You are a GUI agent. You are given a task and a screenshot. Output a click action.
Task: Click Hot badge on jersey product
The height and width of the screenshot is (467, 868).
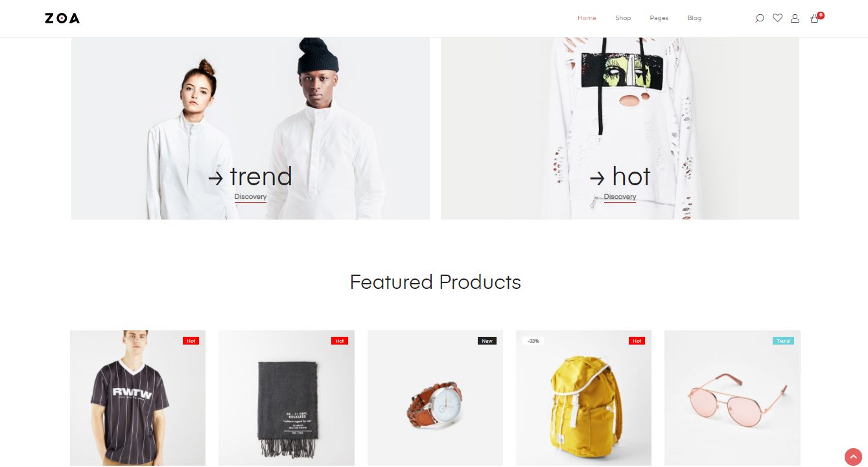pyautogui.click(x=191, y=341)
